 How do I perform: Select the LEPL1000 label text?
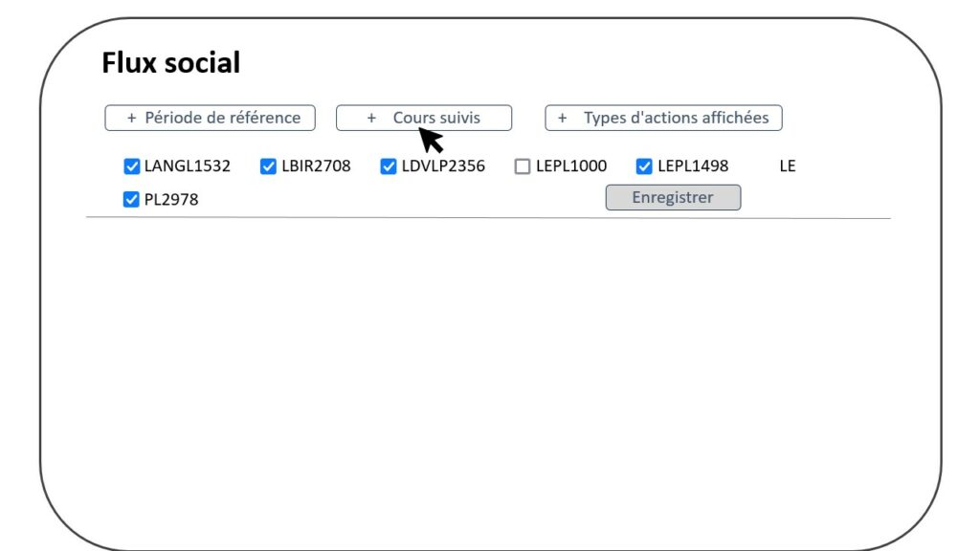(571, 166)
